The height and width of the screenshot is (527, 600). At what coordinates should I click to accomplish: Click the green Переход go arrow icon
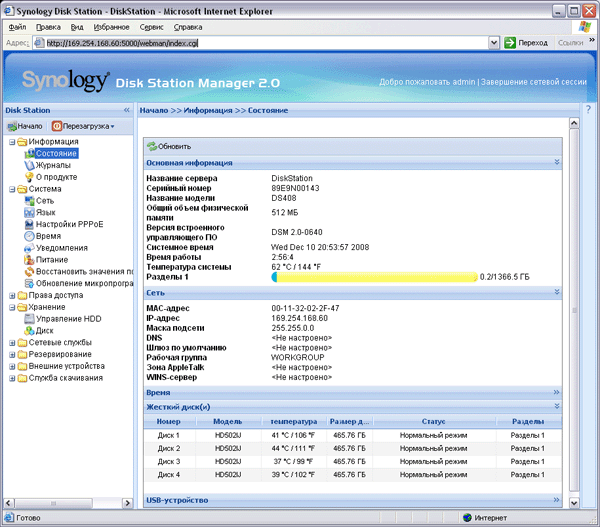(510, 43)
